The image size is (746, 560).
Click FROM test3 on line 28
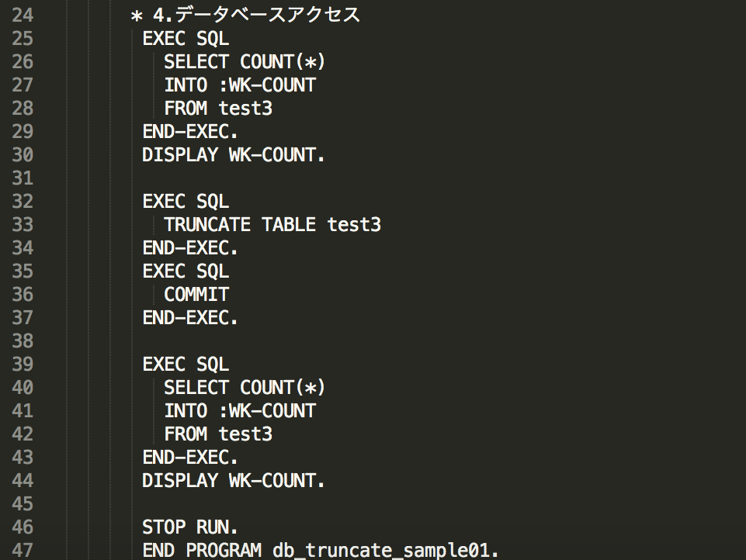(x=218, y=109)
